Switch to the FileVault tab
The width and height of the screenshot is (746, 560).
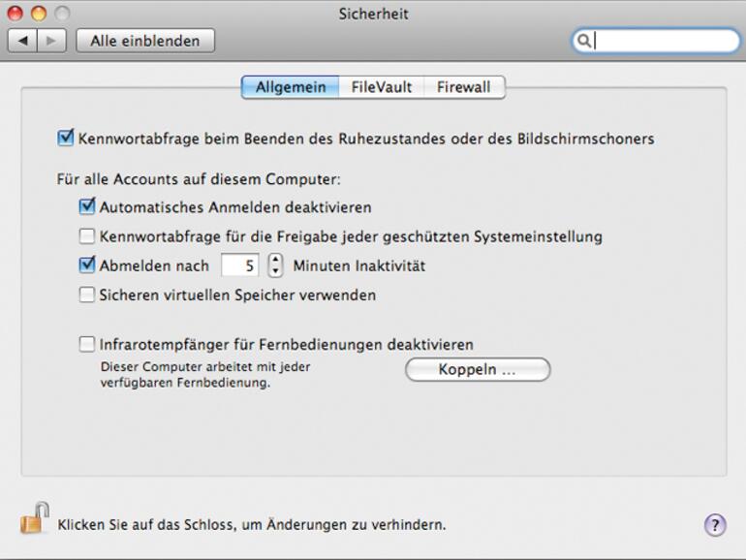(382, 87)
